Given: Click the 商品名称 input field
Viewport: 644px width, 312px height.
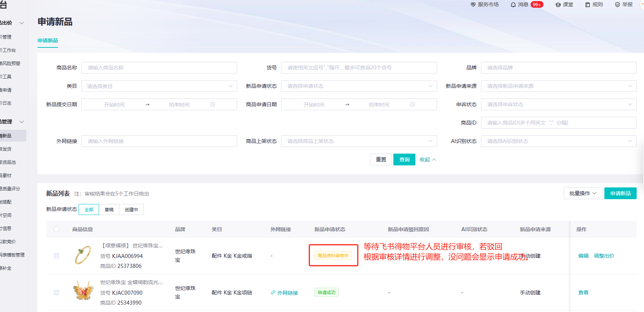Looking at the screenshot, I should [159, 68].
